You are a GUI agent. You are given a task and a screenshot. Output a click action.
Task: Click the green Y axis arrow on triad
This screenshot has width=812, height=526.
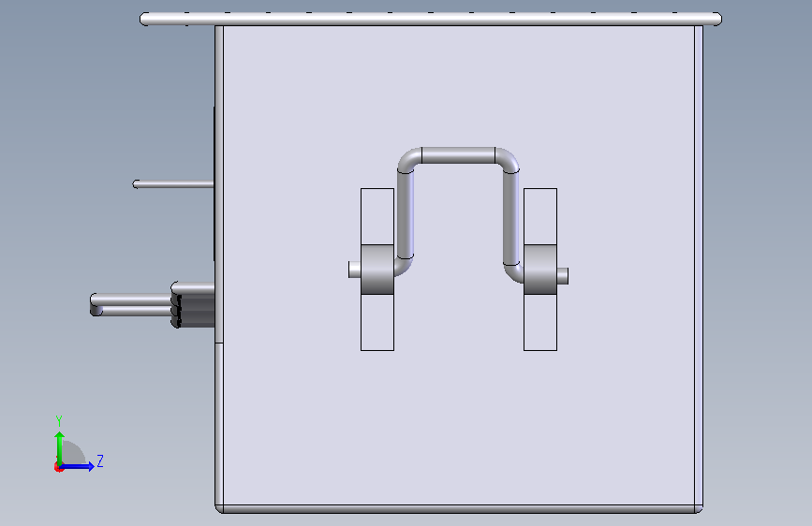click(60, 447)
